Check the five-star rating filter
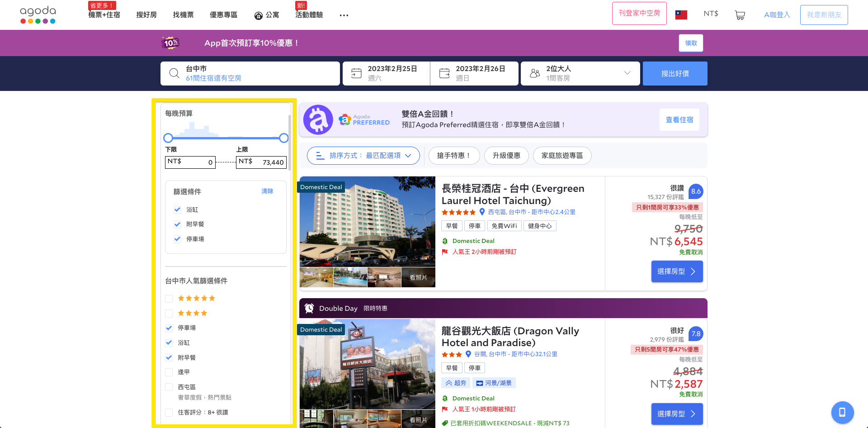This screenshot has height=428, width=868. pos(169,299)
